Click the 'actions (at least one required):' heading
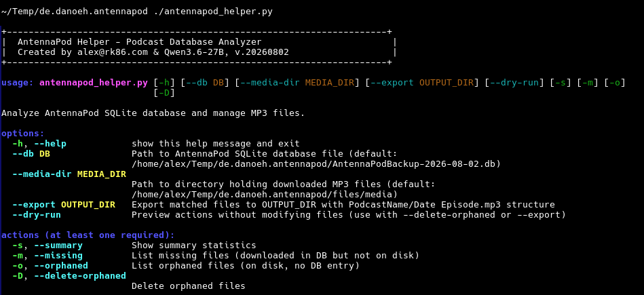Screen dimensions: 644x295 88,235
